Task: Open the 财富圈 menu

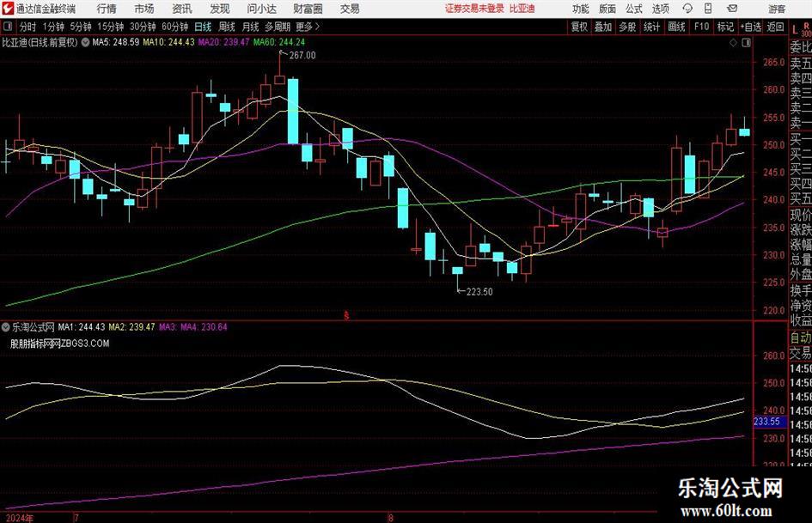Action: pos(308,9)
